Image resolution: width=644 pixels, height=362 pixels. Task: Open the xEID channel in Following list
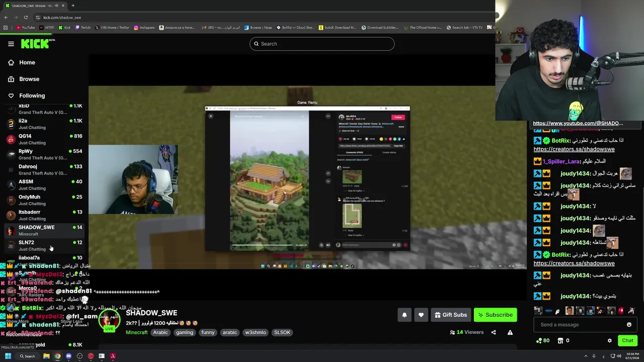click(44, 109)
